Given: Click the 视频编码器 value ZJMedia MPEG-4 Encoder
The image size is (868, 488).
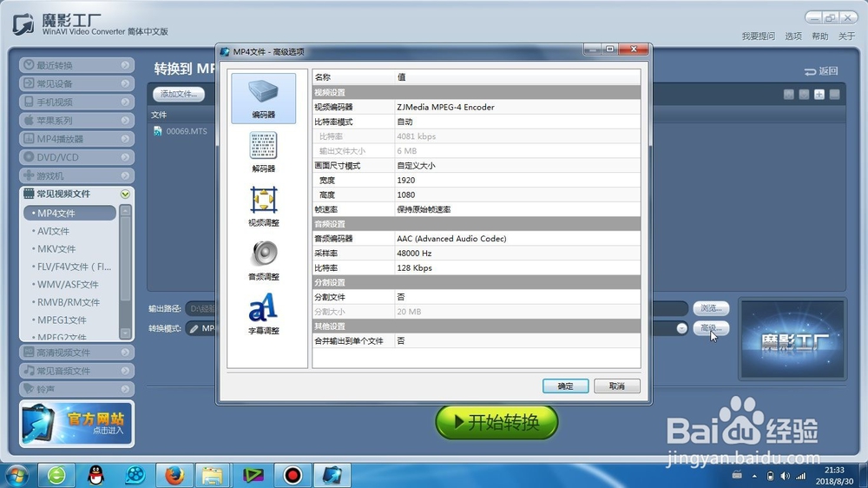Looking at the screenshot, I should click(445, 107).
